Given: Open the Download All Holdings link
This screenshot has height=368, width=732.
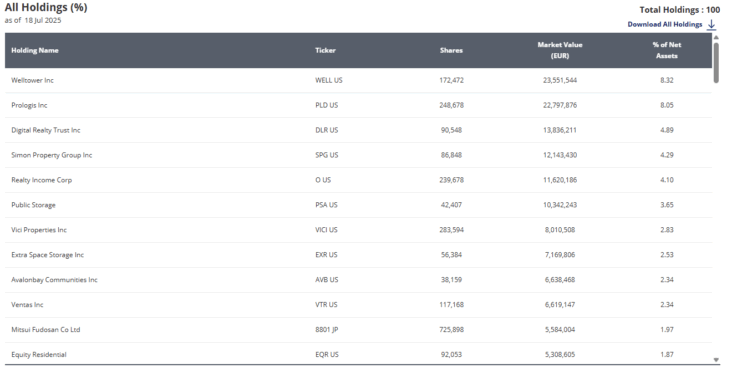Looking at the screenshot, I should click(665, 24).
